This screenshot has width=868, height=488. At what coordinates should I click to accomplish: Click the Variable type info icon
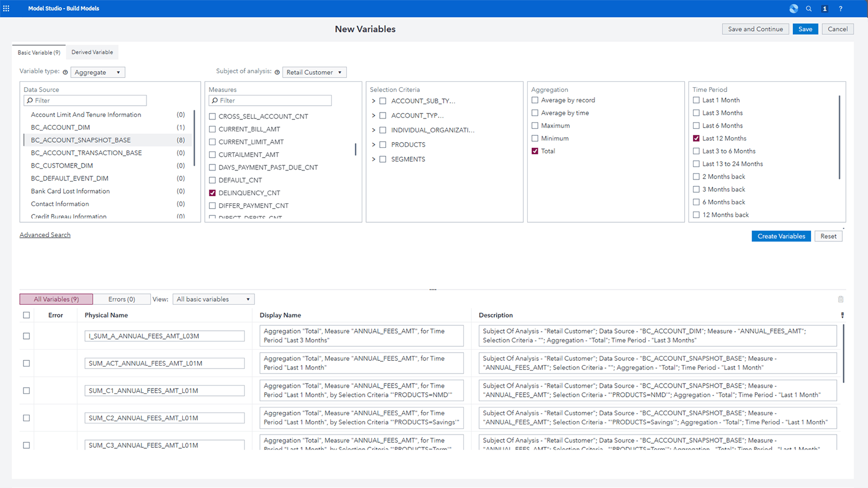pos(66,71)
